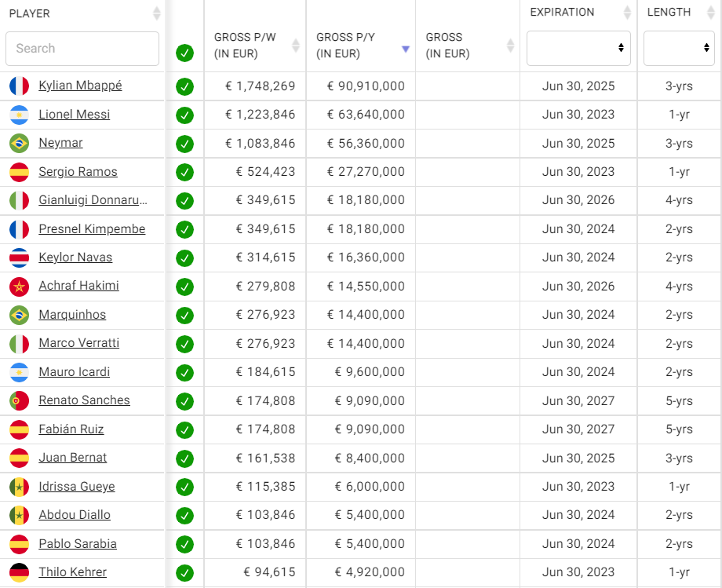Click the verified check for Sergio Ramos
This screenshot has height=588, width=722.
(184, 172)
